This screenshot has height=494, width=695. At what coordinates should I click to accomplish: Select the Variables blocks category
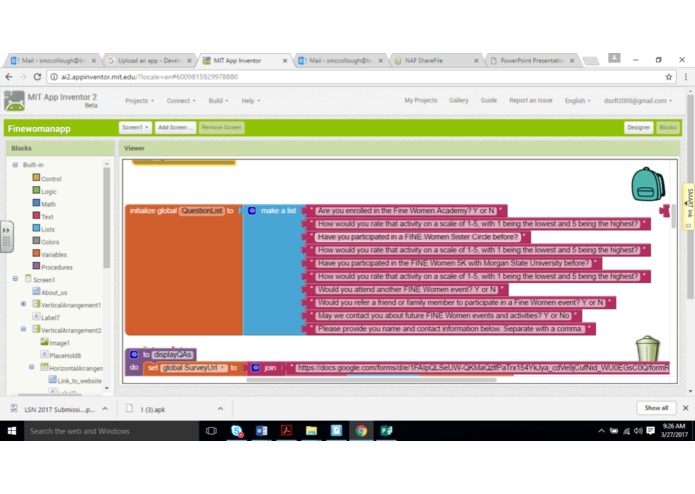[50, 254]
